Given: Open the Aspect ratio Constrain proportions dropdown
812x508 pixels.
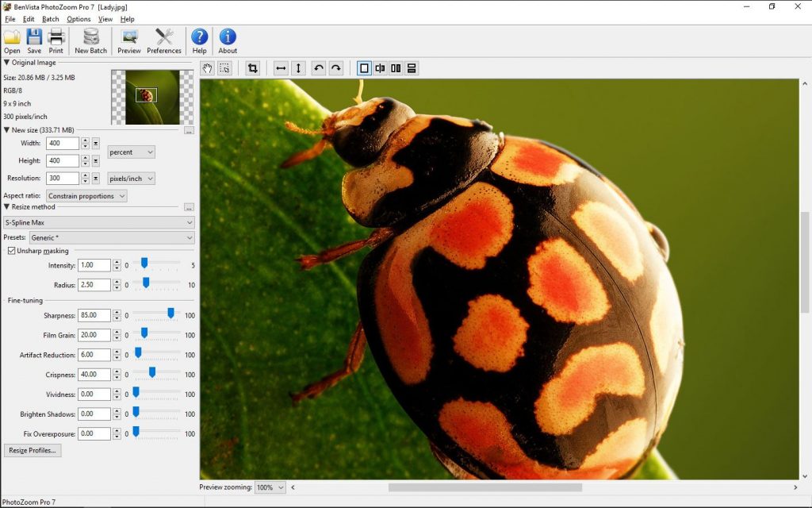Looking at the screenshot, I should (86, 195).
